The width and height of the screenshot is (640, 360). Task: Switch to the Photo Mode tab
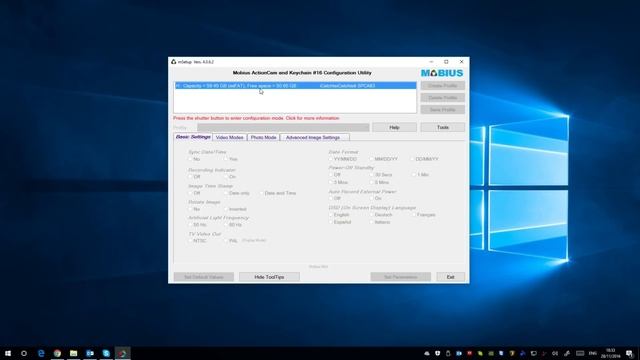263,138
